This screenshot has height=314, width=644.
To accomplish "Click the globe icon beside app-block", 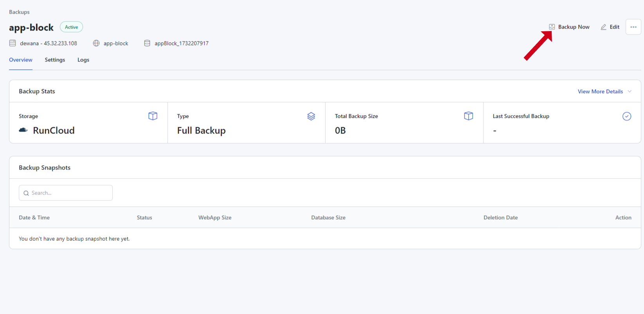I will pyautogui.click(x=96, y=43).
